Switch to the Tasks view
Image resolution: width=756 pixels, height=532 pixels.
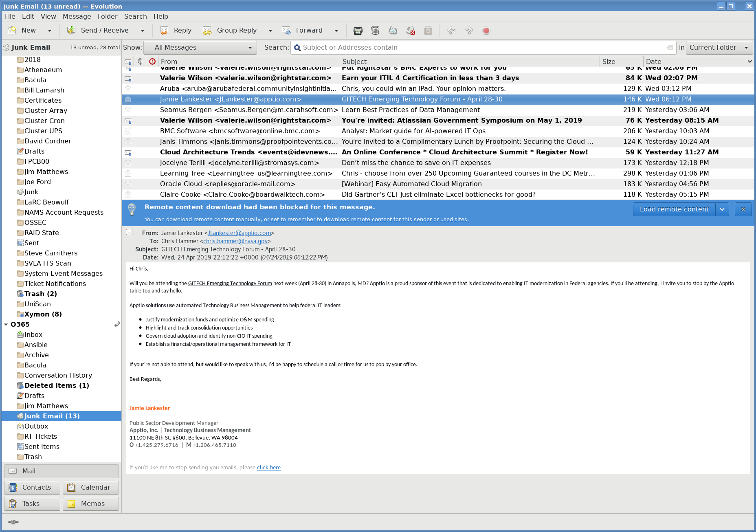(32, 504)
